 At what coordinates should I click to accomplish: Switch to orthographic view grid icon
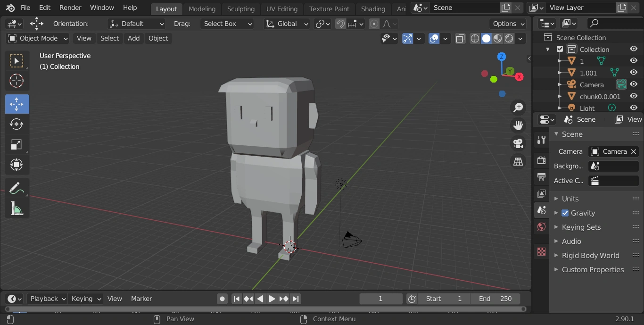[518, 161]
